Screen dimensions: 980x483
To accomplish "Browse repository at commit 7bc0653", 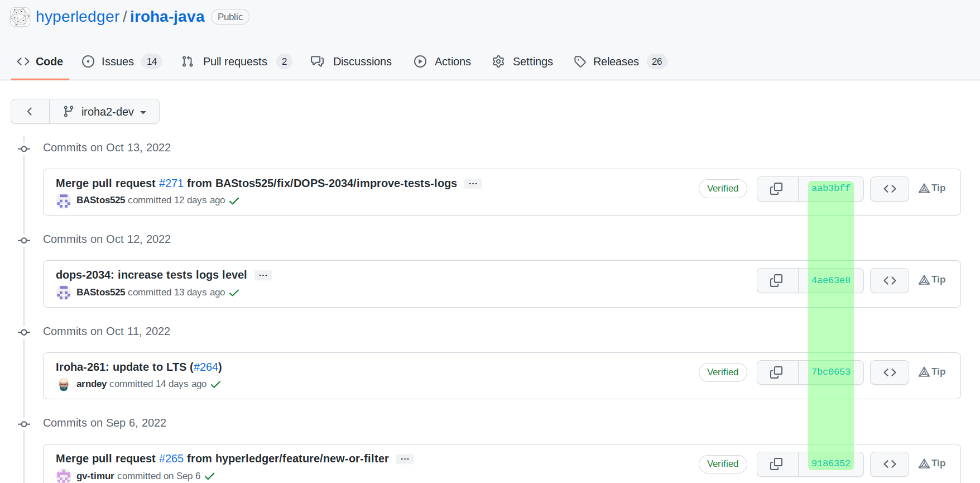I will click(x=889, y=372).
